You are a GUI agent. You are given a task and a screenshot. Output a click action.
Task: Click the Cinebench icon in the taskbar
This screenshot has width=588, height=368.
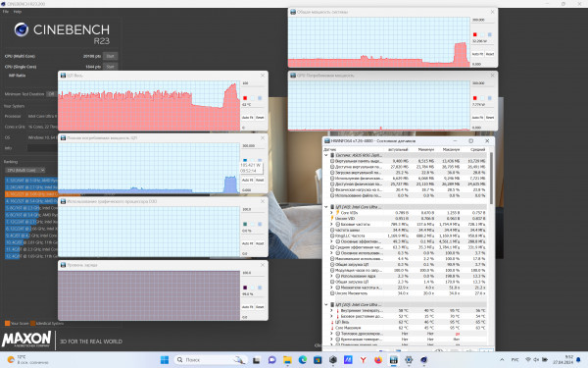[423, 360]
